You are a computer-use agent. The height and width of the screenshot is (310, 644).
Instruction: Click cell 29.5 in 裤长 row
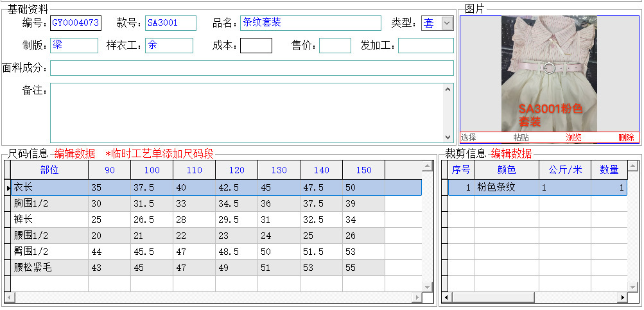236,220
